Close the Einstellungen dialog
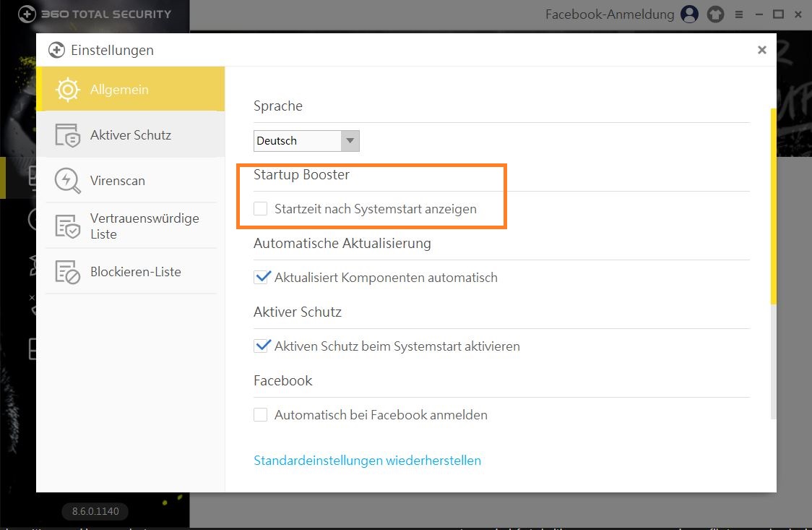Image resolution: width=812 pixels, height=530 pixels. [x=761, y=50]
